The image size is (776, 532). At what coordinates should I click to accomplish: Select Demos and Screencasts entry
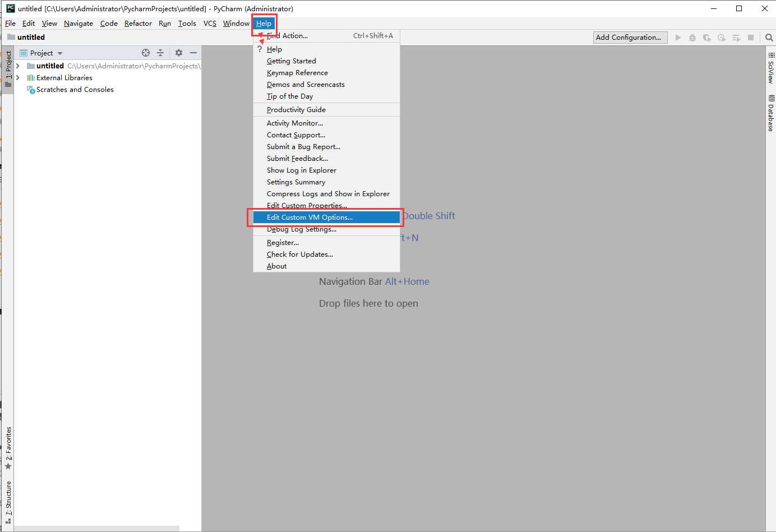coord(326,85)
